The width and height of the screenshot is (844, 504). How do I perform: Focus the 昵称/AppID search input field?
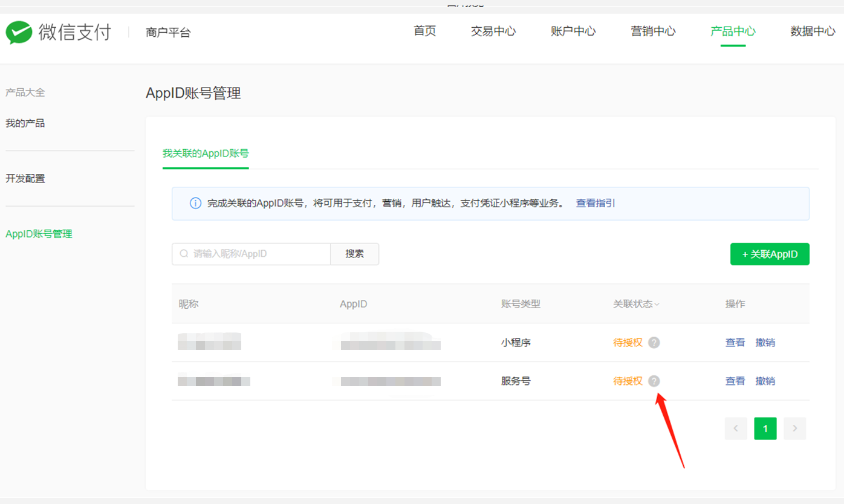(251, 254)
